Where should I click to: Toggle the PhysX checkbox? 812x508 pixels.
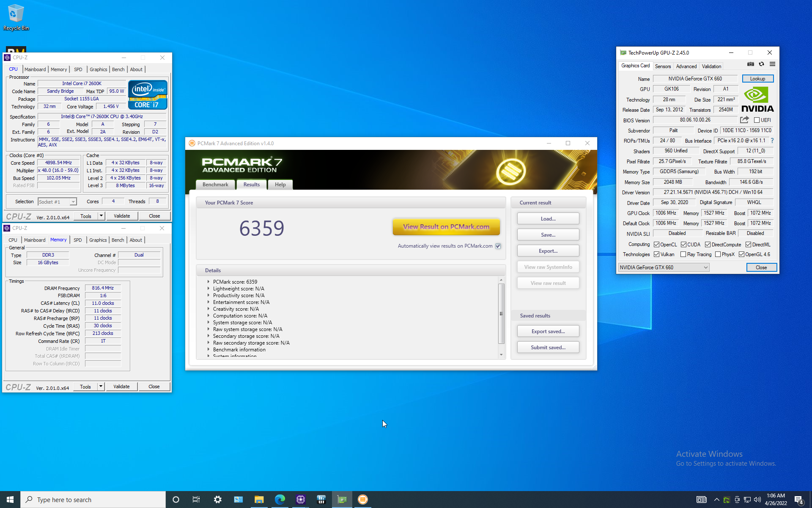point(718,254)
